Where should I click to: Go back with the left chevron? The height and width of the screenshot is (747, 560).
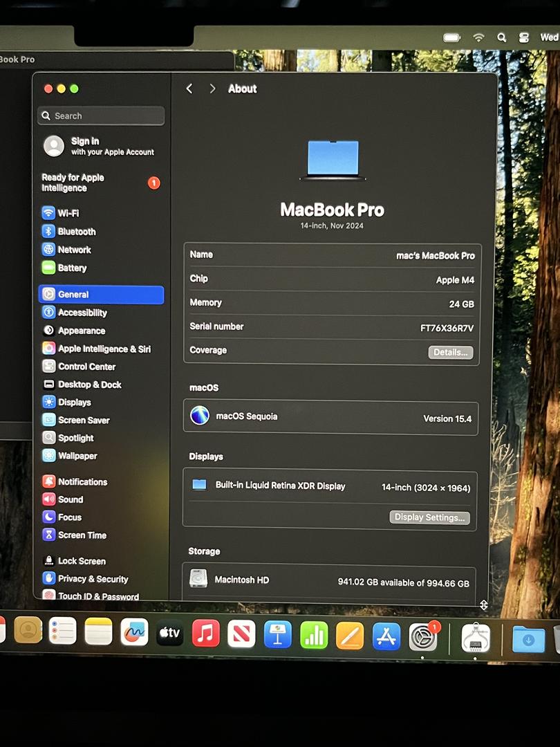(x=189, y=89)
